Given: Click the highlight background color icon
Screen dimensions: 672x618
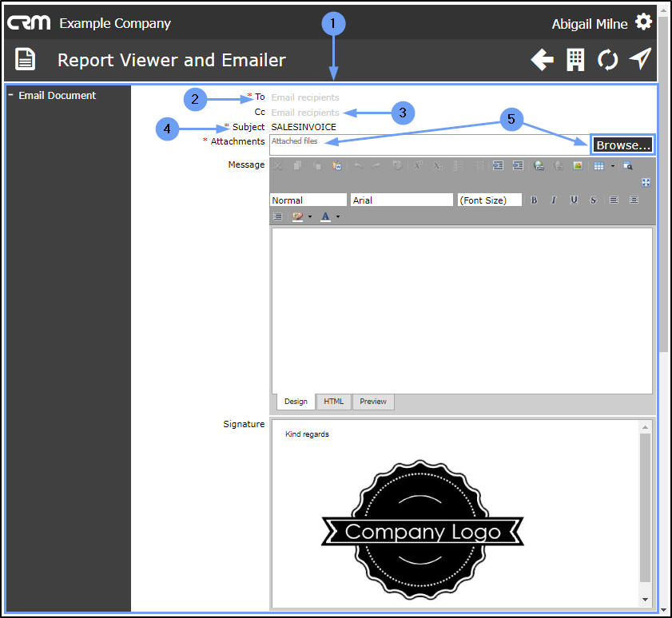Looking at the screenshot, I should coord(297,216).
